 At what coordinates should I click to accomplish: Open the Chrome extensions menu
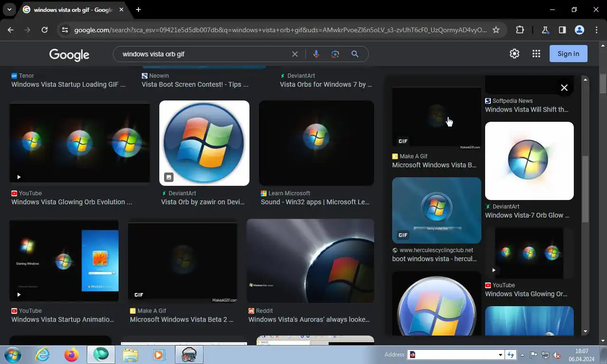coord(520,30)
